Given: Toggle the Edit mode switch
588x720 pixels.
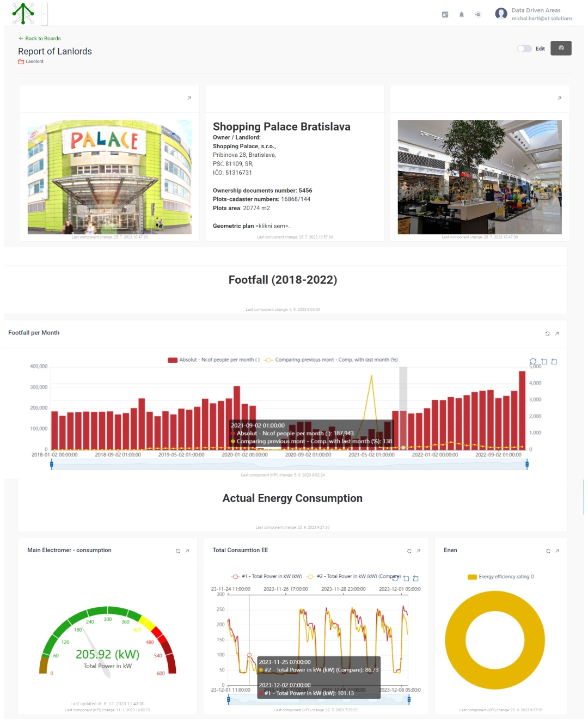Looking at the screenshot, I should pos(524,48).
